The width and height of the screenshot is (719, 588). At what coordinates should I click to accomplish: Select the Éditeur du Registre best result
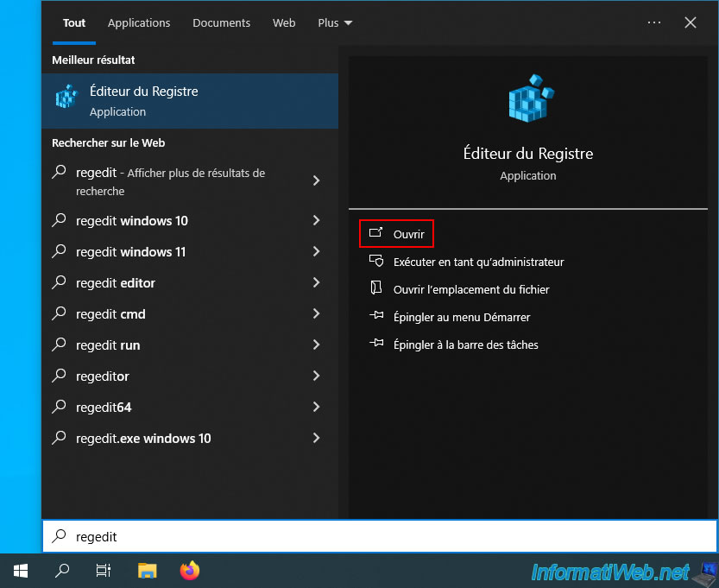click(190, 101)
